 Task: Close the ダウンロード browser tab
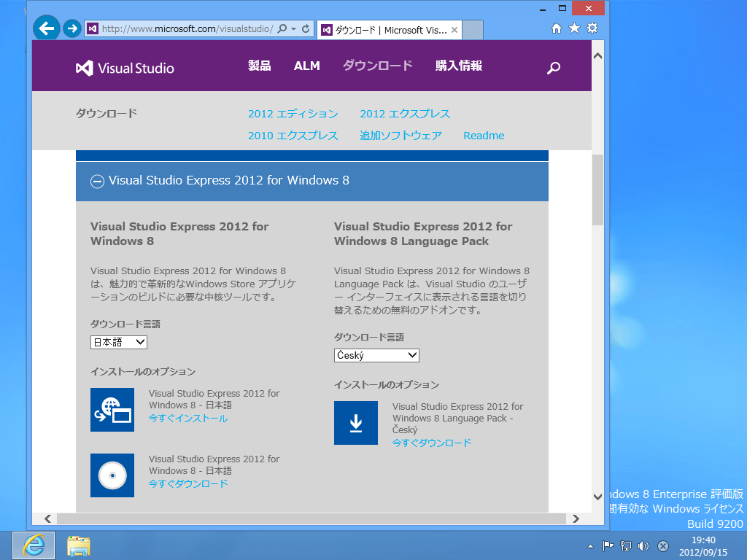(x=454, y=30)
